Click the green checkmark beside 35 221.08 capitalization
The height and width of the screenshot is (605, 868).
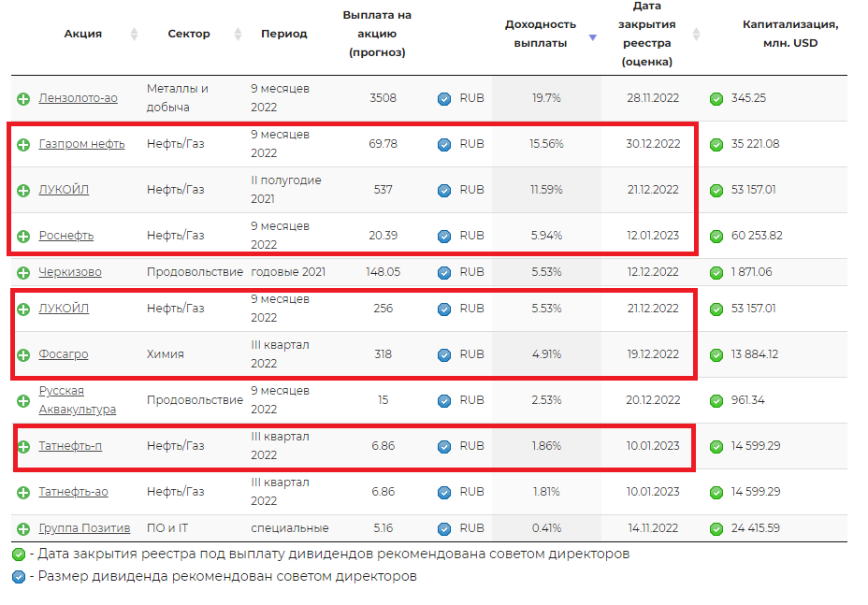(x=717, y=145)
